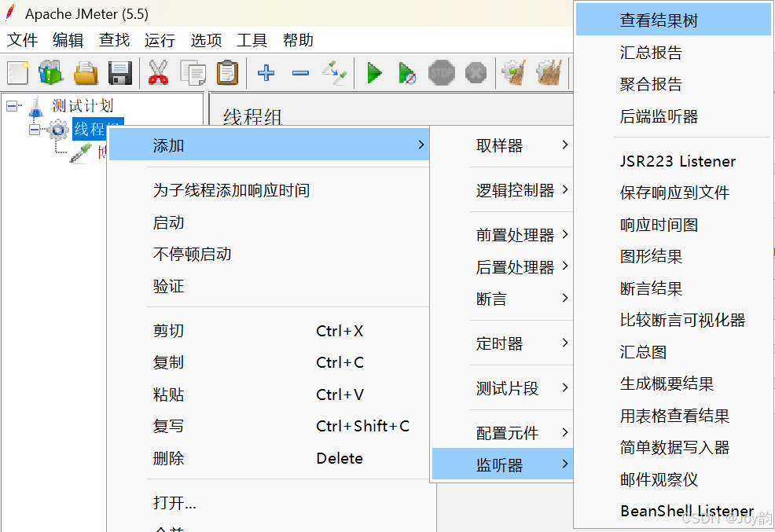The image size is (775, 532).
Task: Expand the 断言 submenu
Action: point(501,299)
